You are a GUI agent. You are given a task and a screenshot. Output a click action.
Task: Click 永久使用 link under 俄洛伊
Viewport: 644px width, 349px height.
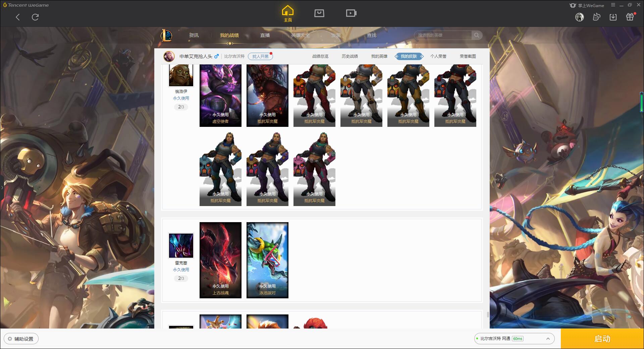pyautogui.click(x=181, y=98)
